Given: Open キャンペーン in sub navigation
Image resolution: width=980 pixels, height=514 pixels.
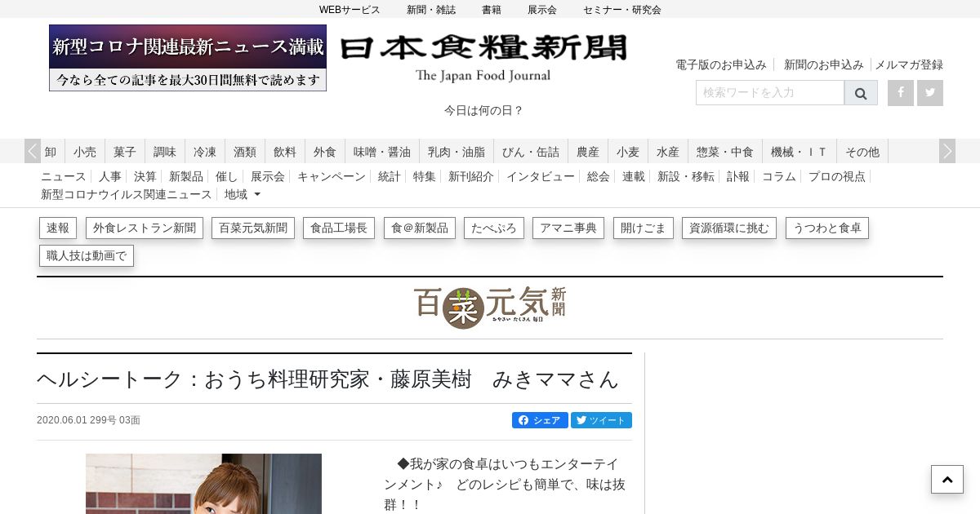Looking at the screenshot, I should coord(332,176).
